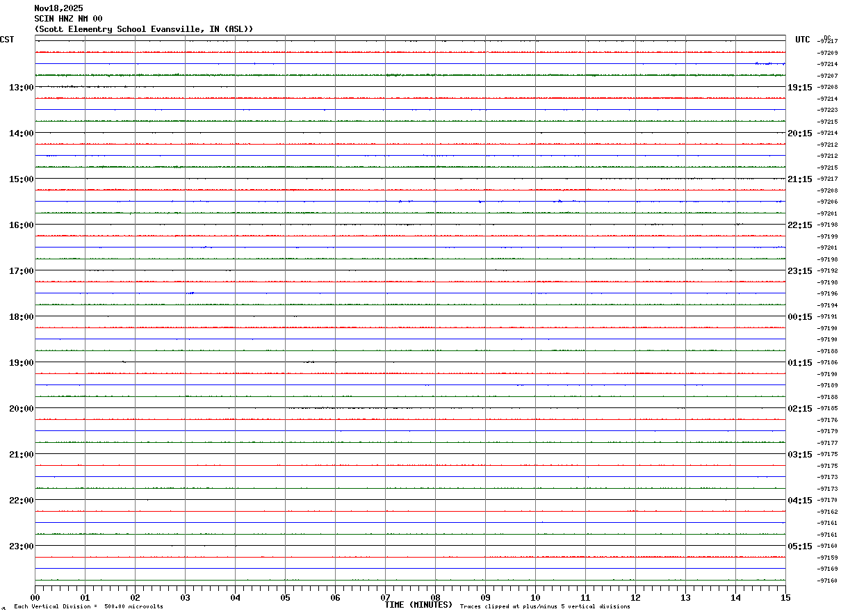Image resolution: width=841 pixels, height=616 pixels.
Task: Click the 21:15 UTC time label
Action: click(800, 179)
